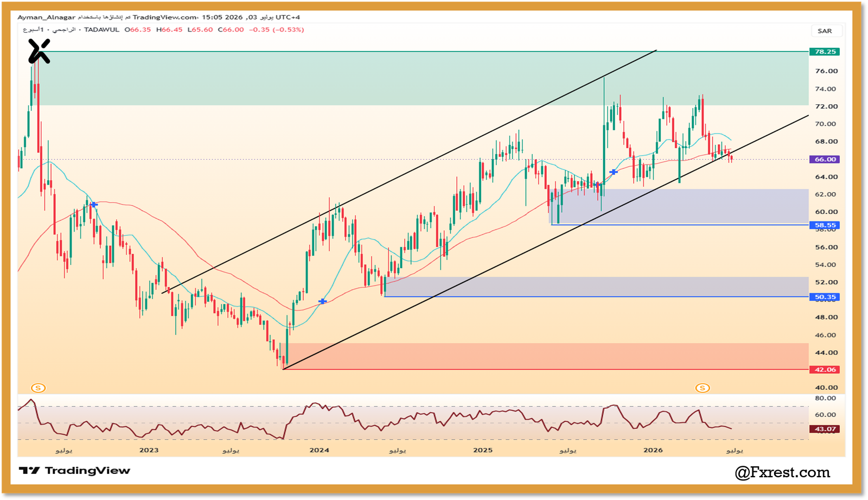Viewport: 868px width, 500px height.
Task: Select the blue plus marker on the 2022 moving average
Action: click(94, 205)
